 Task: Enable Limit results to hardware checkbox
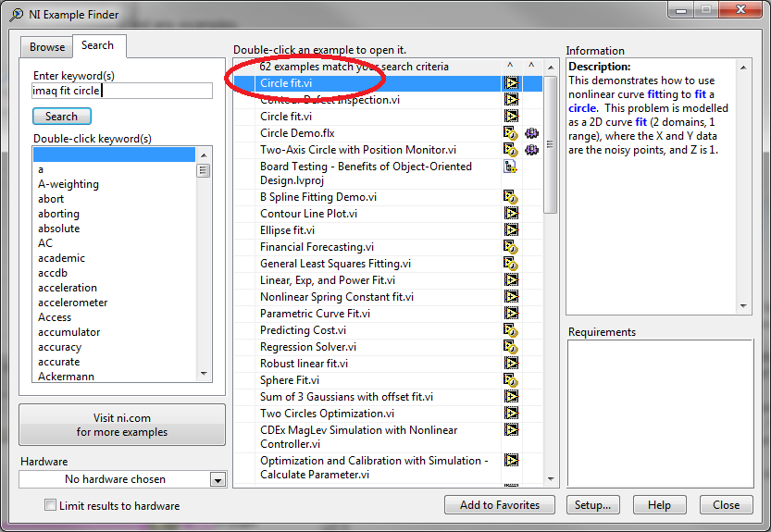click(50, 505)
